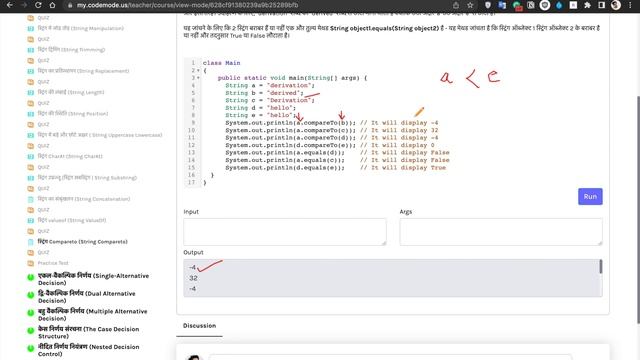Go back using the browser back arrow
This screenshot has height=360, width=640.
coord(10,5)
